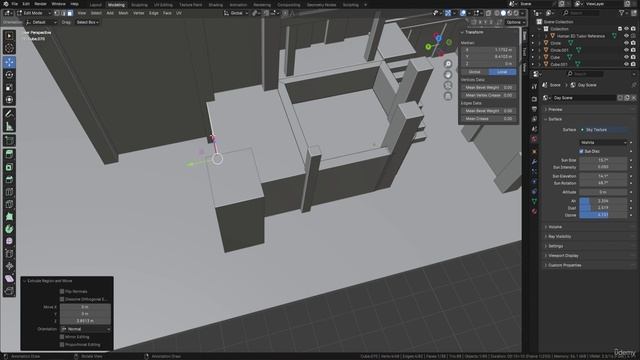
Task: Select the Cursor tool
Action: coord(9,49)
